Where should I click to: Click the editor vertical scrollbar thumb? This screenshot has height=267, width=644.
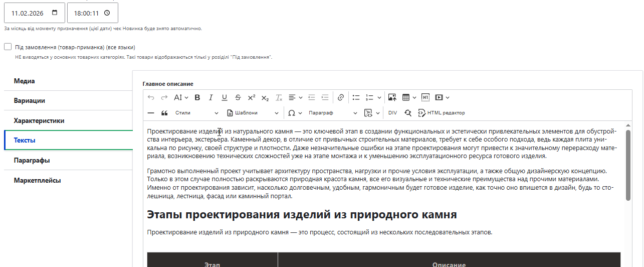[x=628, y=165]
